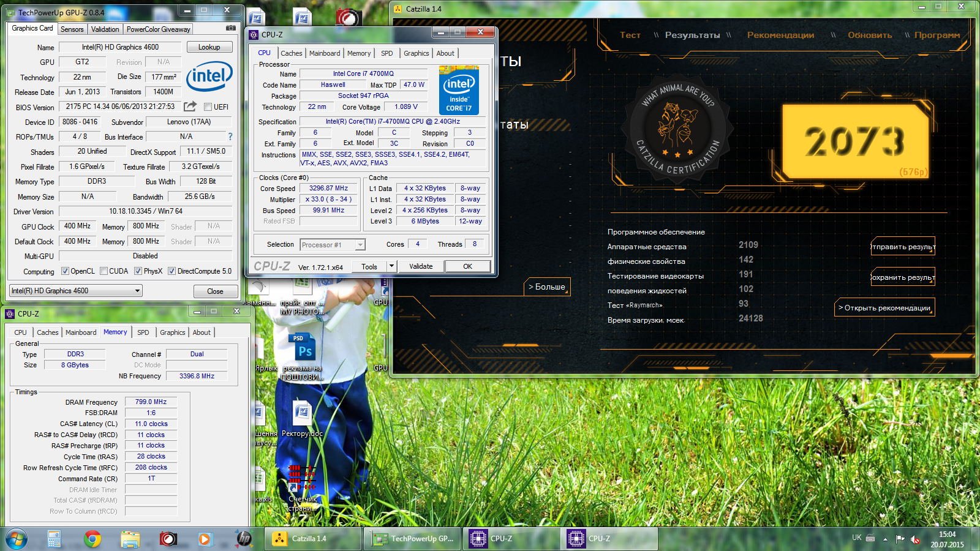Switch to TechPowerUp GPU-Z taskbar button
This screenshot has width=980, height=551.
click(x=412, y=539)
